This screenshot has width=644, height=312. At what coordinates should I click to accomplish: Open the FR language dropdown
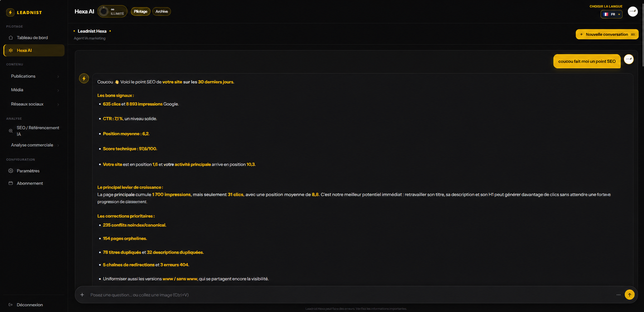(611, 14)
